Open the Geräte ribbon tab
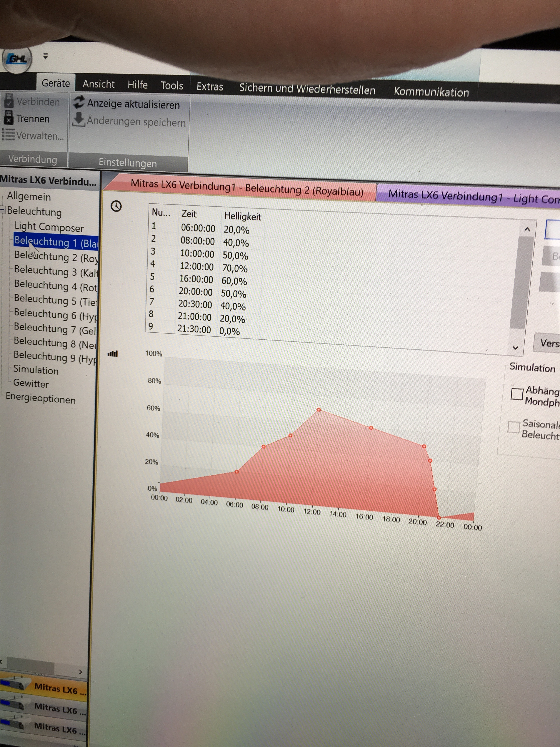 click(56, 83)
